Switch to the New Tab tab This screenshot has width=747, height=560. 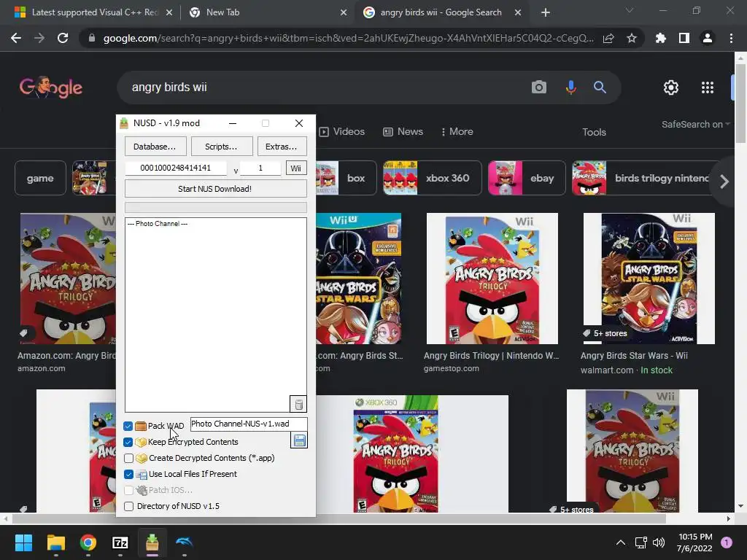click(267, 12)
